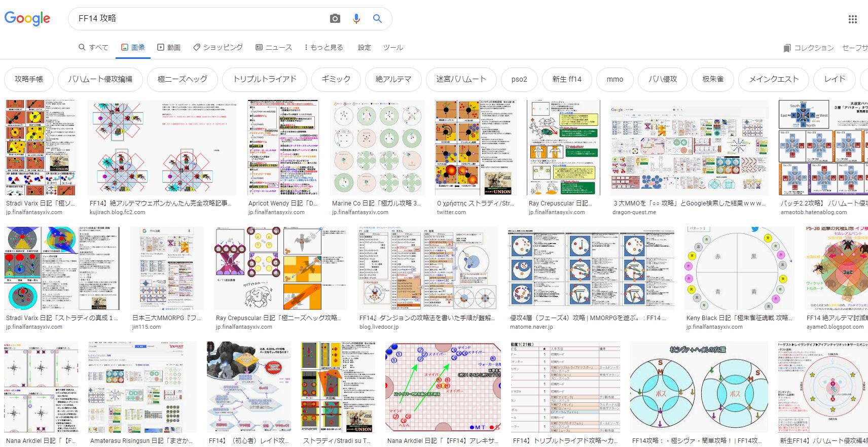
Task: Select the レイド chip
Action: pyautogui.click(x=835, y=79)
